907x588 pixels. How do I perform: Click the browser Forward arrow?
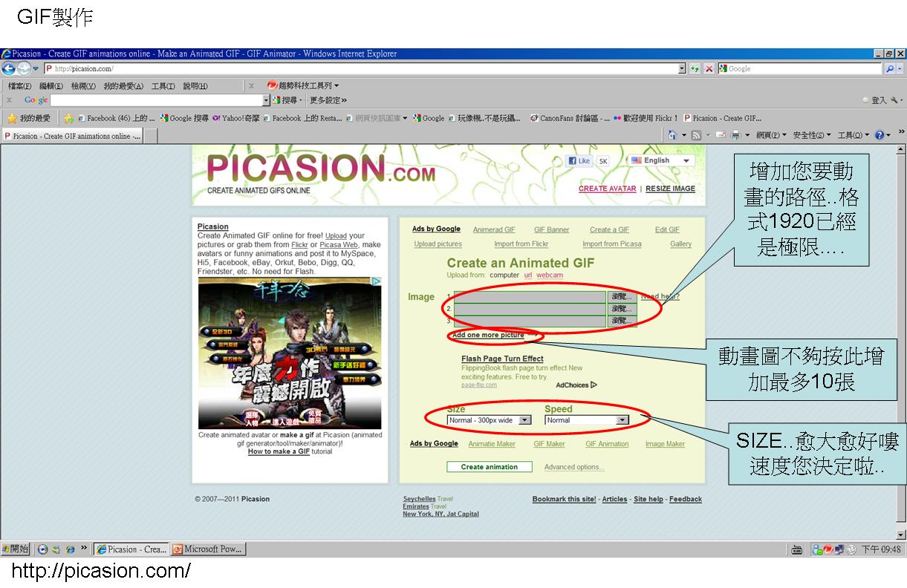point(24,68)
